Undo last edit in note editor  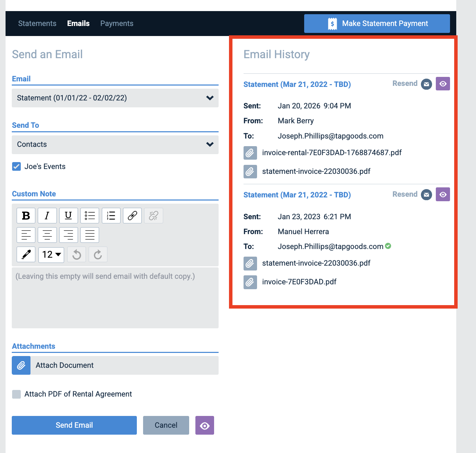coord(77,255)
